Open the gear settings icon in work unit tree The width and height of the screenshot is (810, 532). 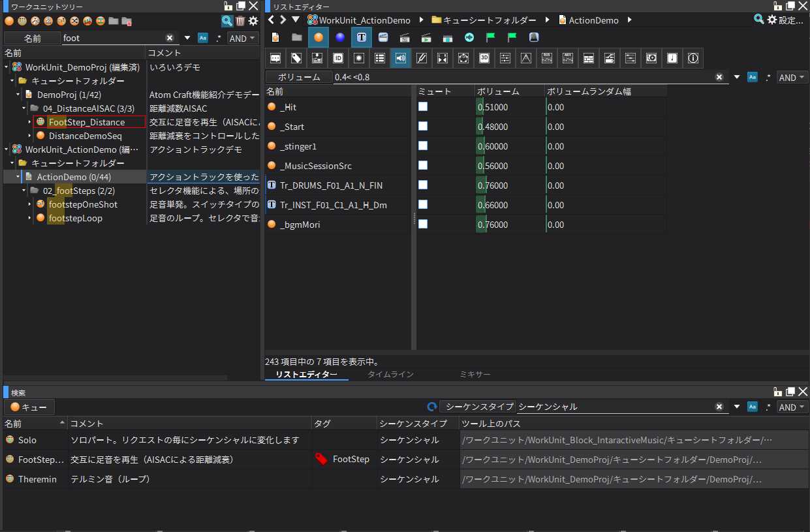pyautogui.click(x=253, y=21)
